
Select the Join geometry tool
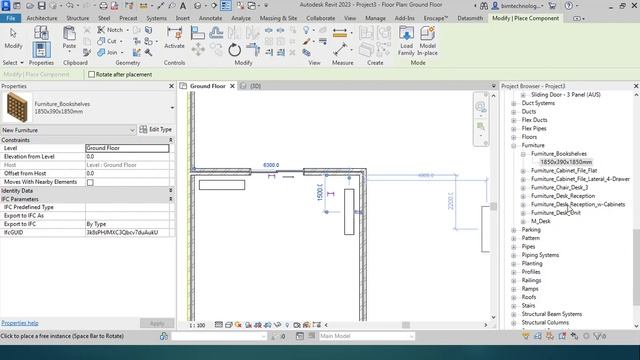click(107, 52)
